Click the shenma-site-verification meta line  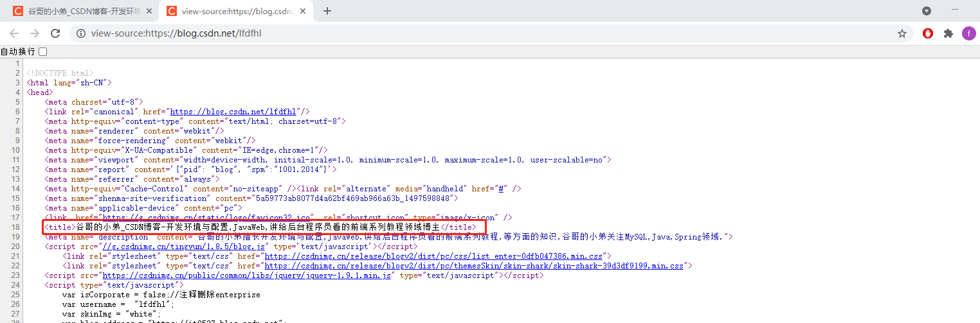coord(251,198)
